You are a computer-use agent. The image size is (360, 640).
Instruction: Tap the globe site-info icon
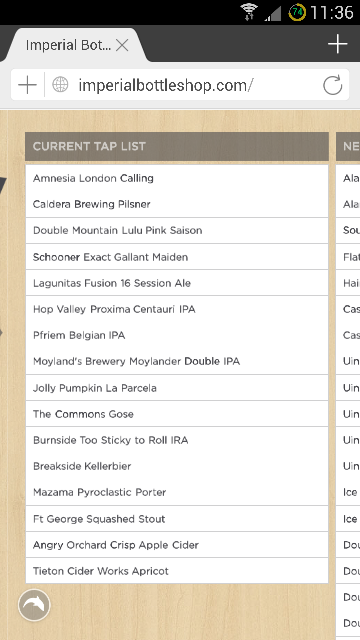coord(60,85)
